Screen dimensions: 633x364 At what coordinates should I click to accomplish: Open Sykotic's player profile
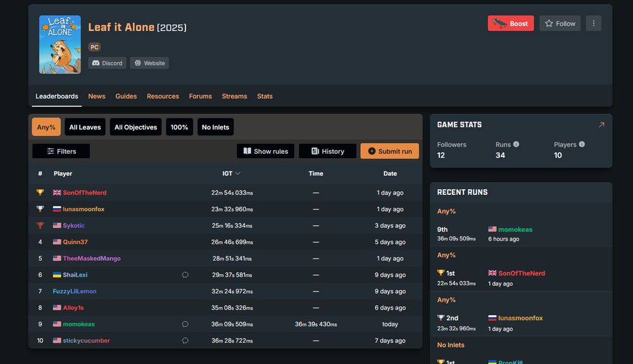coord(73,225)
